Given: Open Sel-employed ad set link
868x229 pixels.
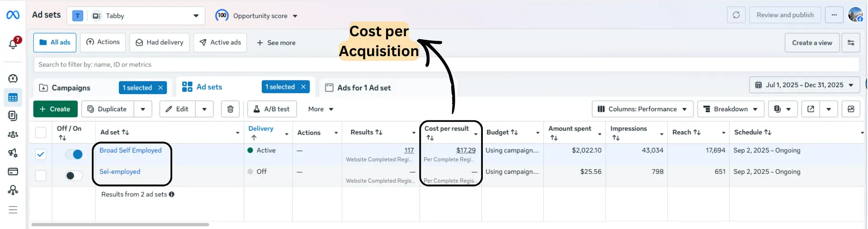Looking at the screenshot, I should click(120, 172).
